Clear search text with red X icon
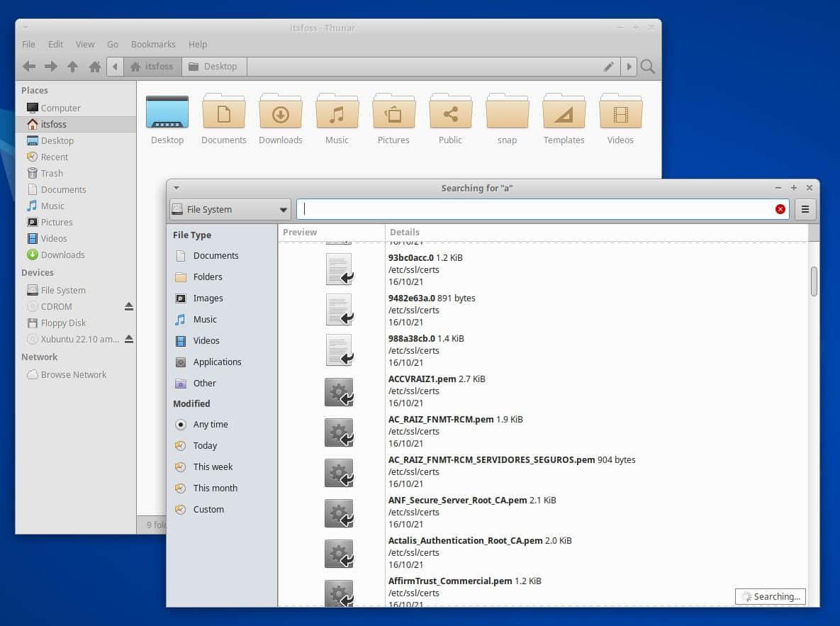Viewport: 840px width, 626px height. [x=780, y=209]
